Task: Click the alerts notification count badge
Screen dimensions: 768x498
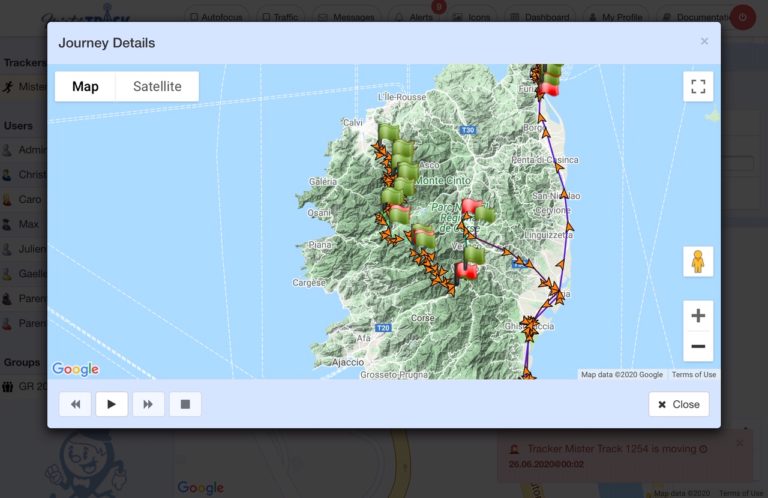Action: pyautogui.click(x=438, y=6)
